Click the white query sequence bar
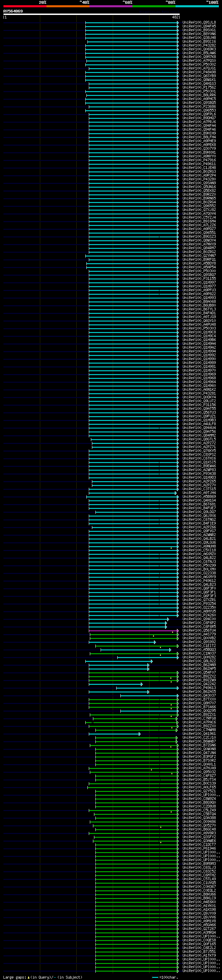The width and height of the screenshot is (222, 980). point(92,15)
